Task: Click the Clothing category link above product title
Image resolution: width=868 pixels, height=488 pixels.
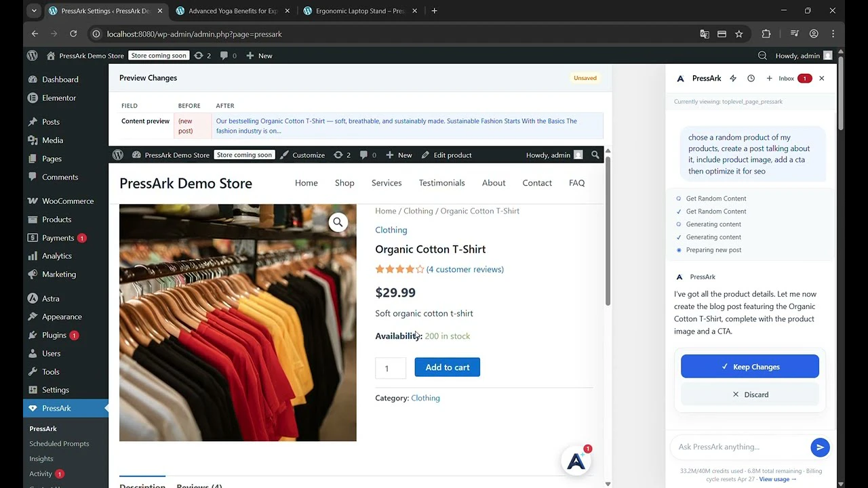Action: click(x=391, y=230)
